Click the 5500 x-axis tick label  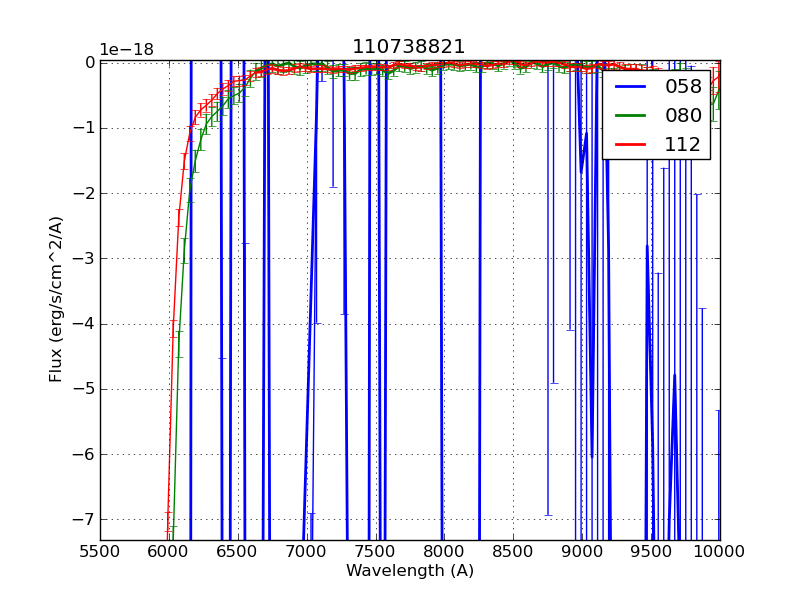(x=100, y=551)
